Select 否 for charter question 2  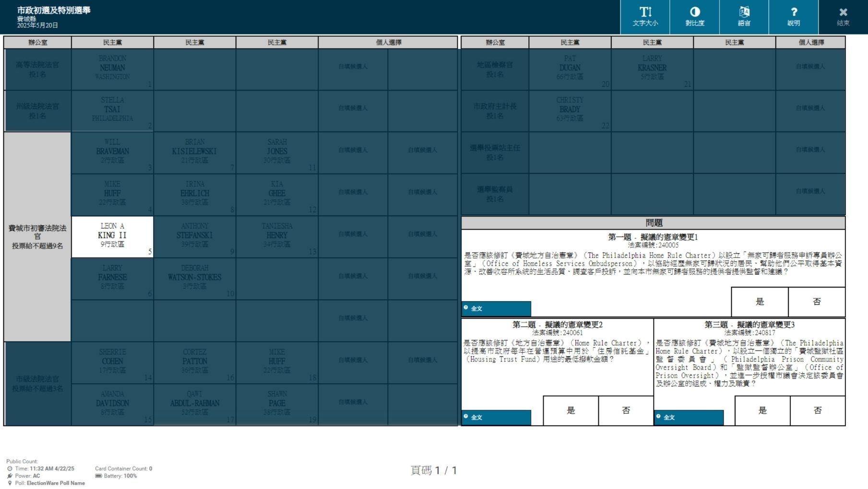point(626,410)
